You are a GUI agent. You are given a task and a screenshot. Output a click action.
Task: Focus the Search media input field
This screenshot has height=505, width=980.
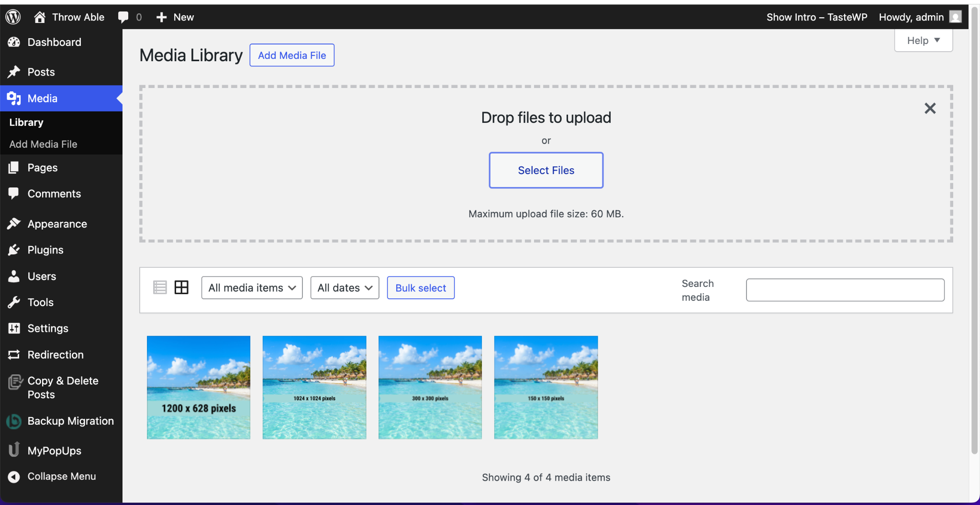pyautogui.click(x=845, y=290)
